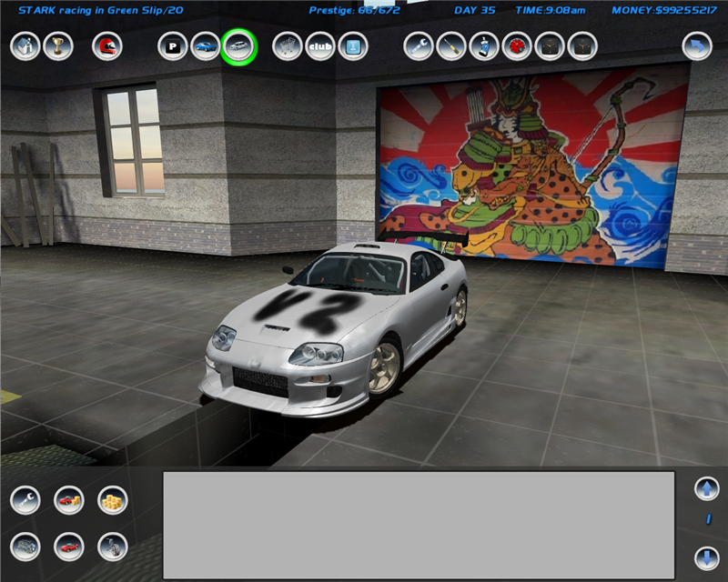Click the TIME:9:08am display
This screenshot has height=582, width=728.
(551, 10)
